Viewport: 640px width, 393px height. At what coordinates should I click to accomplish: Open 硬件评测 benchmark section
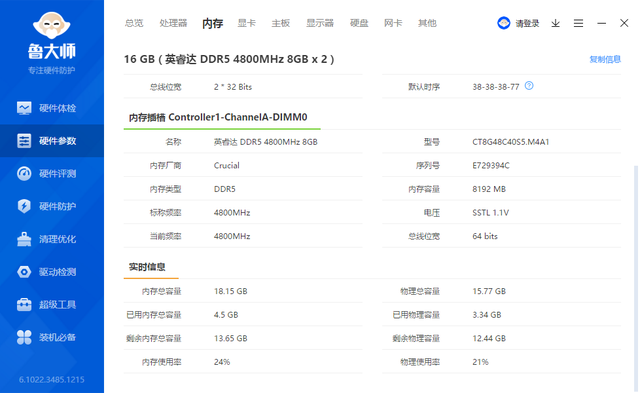click(x=52, y=173)
